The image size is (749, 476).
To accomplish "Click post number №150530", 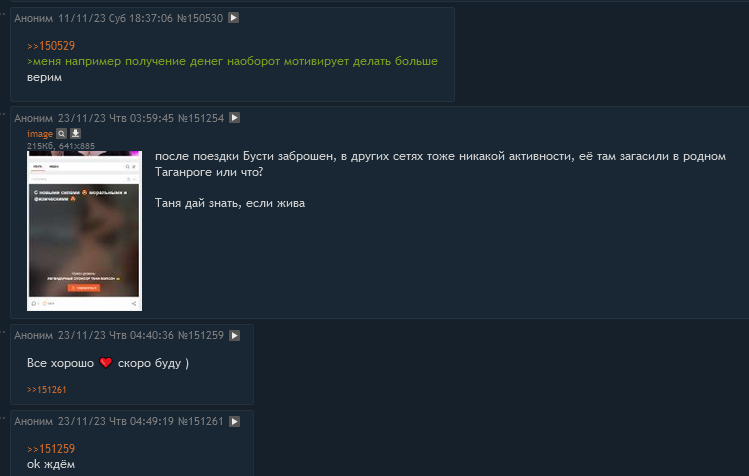I will pyautogui.click(x=200, y=18).
